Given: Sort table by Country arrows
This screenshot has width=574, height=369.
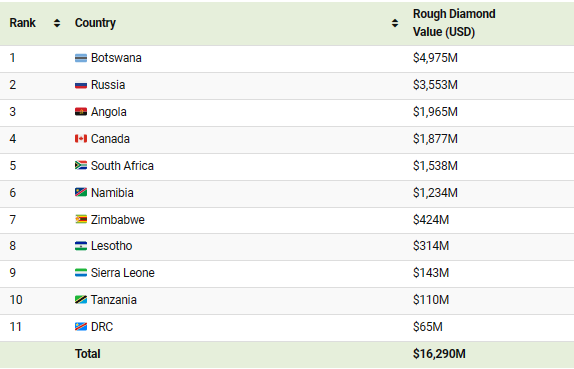Looking at the screenshot, I should click(395, 23).
